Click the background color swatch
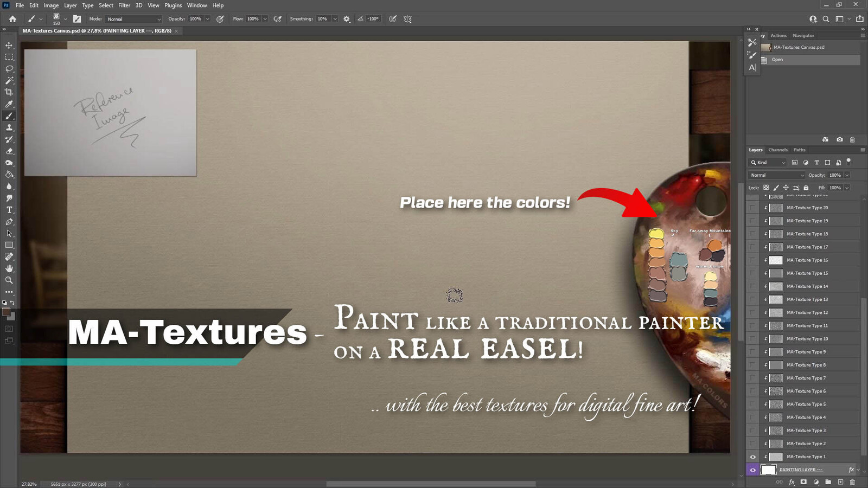The height and width of the screenshot is (488, 868). 12,317
